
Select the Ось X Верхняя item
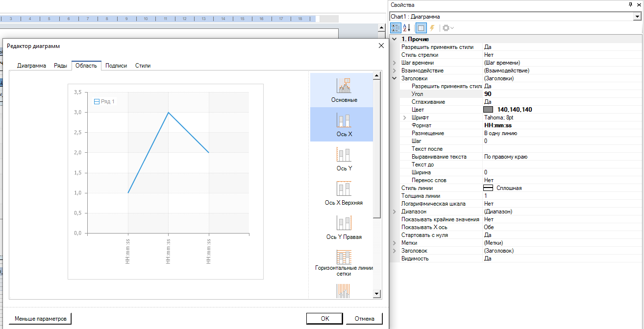tap(342, 193)
